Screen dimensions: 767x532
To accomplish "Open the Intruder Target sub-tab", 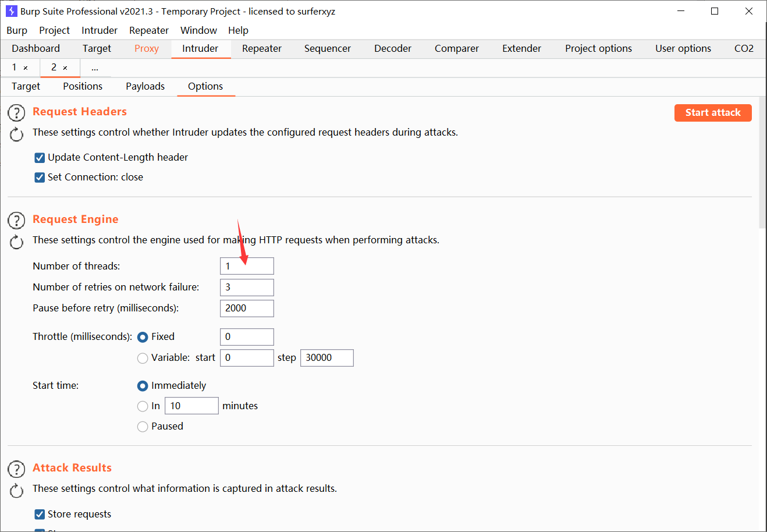I will [x=26, y=86].
